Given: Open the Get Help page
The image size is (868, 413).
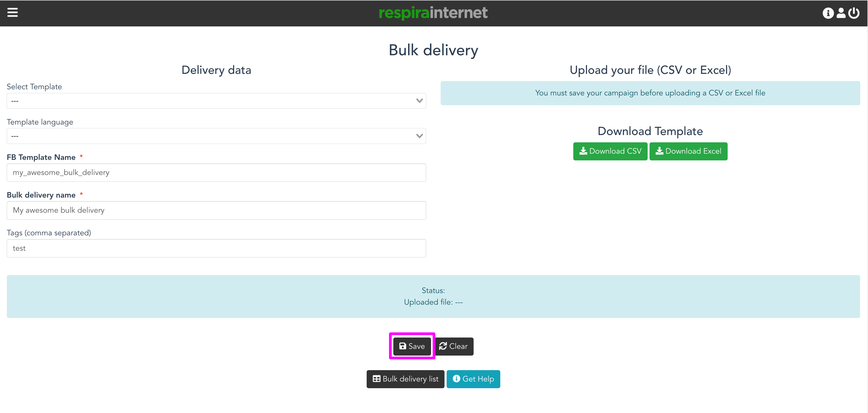Looking at the screenshot, I should [x=473, y=378].
